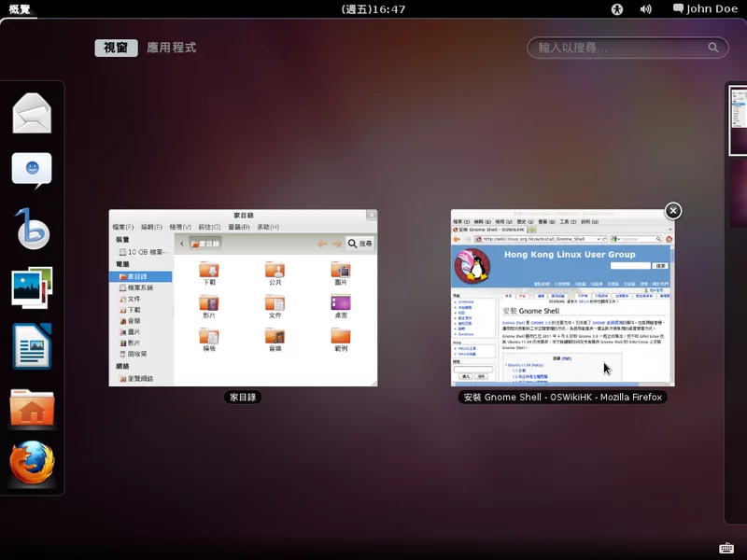Launch LibreOffice Writer from the dock
Viewport: 747px width, 560px height.
pos(32,346)
